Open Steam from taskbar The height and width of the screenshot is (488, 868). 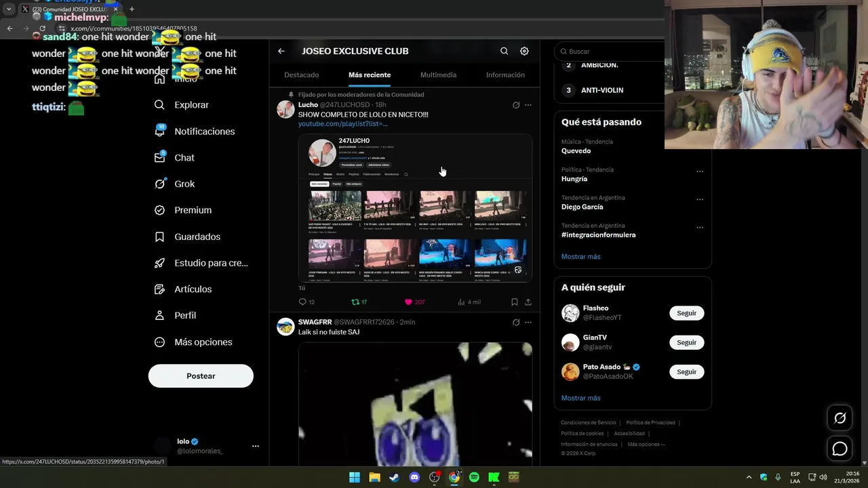pos(394,477)
